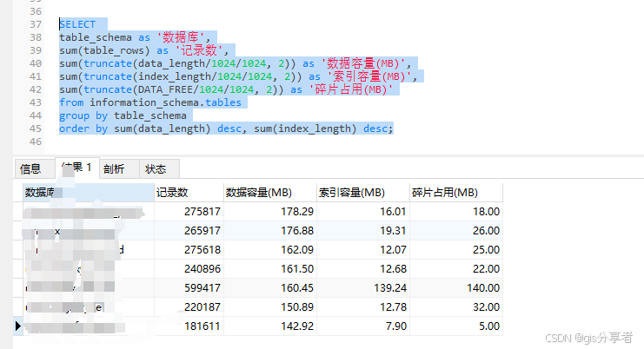Select data size cell 162.09
Viewport: 644px width, 349px height.
[x=270, y=250]
